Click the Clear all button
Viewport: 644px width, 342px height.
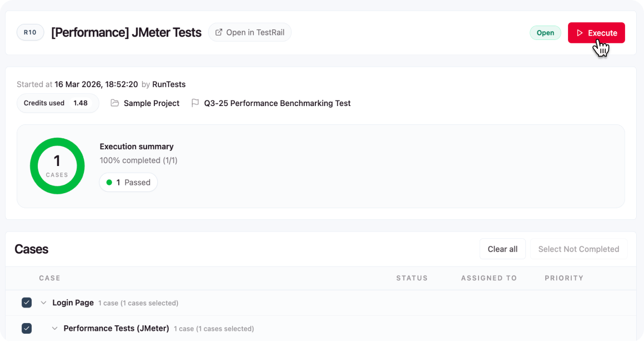click(x=502, y=249)
